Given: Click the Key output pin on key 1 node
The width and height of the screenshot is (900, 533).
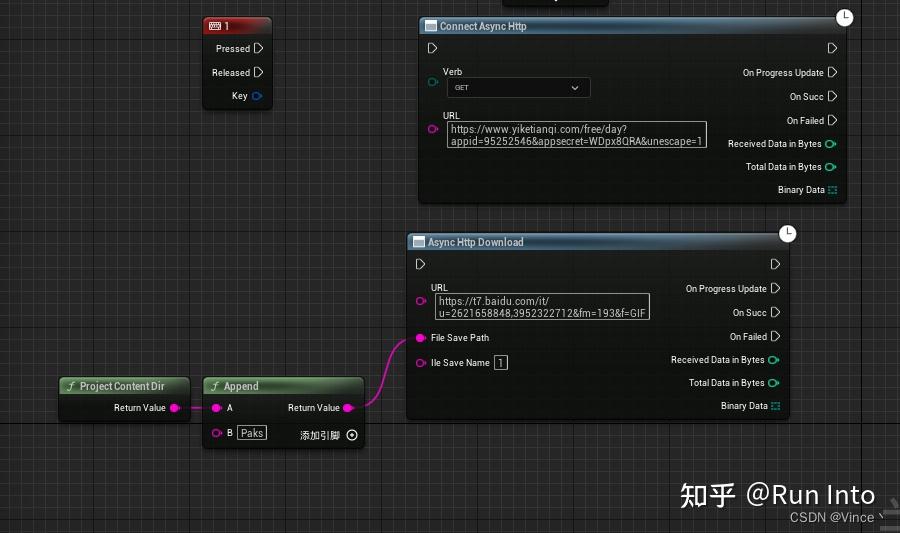Looking at the screenshot, I should click(257, 96).
